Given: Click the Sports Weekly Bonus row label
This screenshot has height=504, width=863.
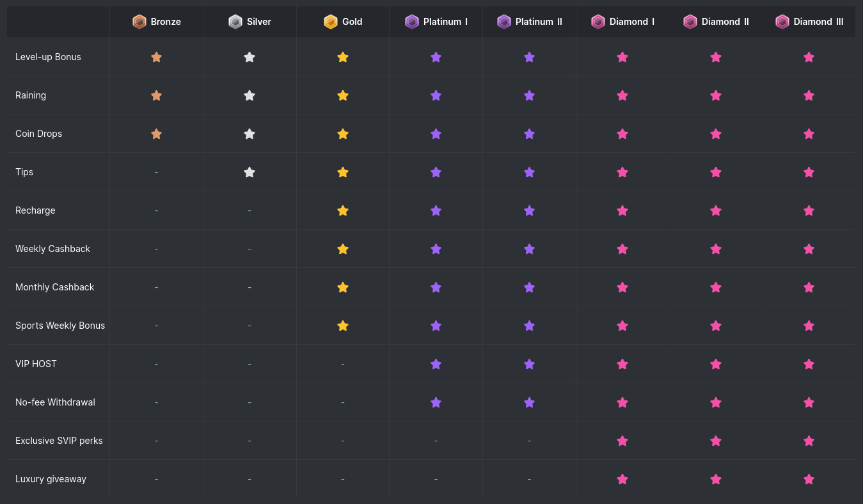Looking at the screenshot, I should click(x=60, y=326).
